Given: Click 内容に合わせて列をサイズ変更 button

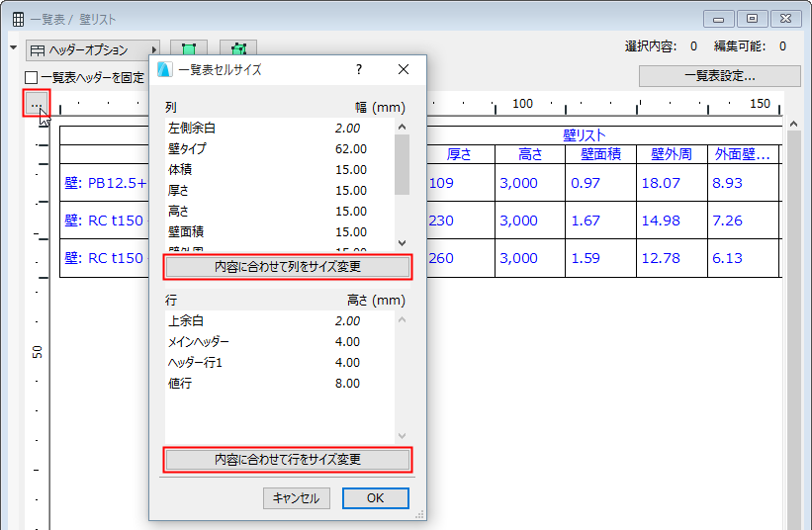Looking at the screenshot, I should coord(288,267).
